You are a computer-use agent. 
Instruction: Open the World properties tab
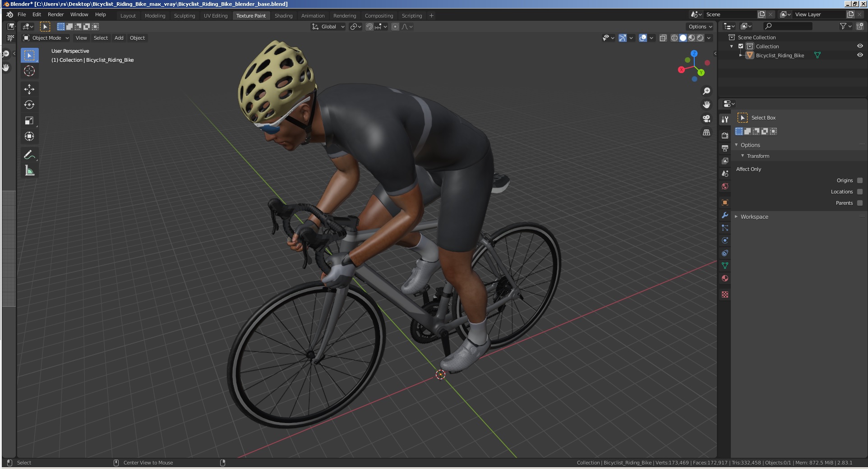point(725,186)
